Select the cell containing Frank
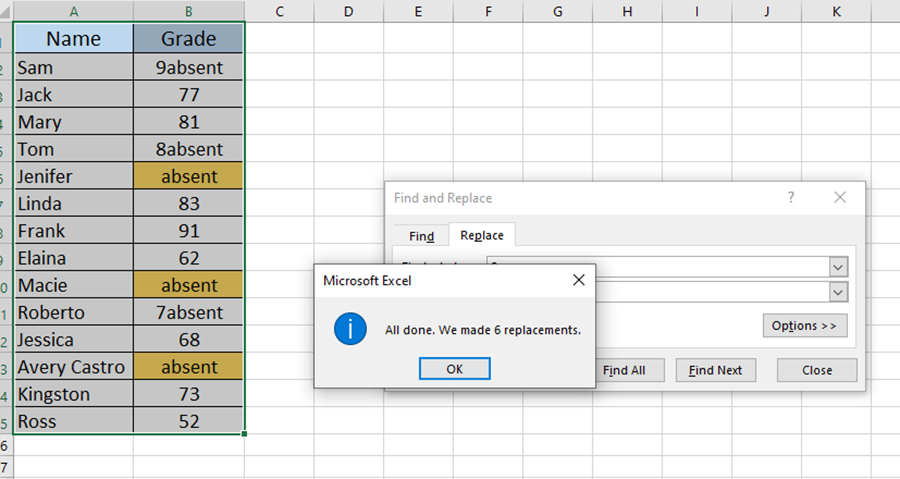900x479 pixels. [x=73, y=231]
